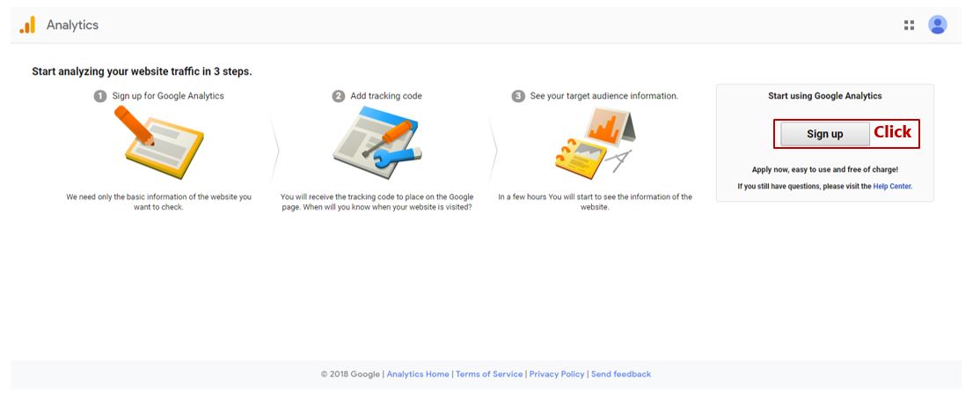This screenshot has width=980, height=399.
Task: Click the 'Sign up for Google Analytics' step heading
Action: point(168,96)
